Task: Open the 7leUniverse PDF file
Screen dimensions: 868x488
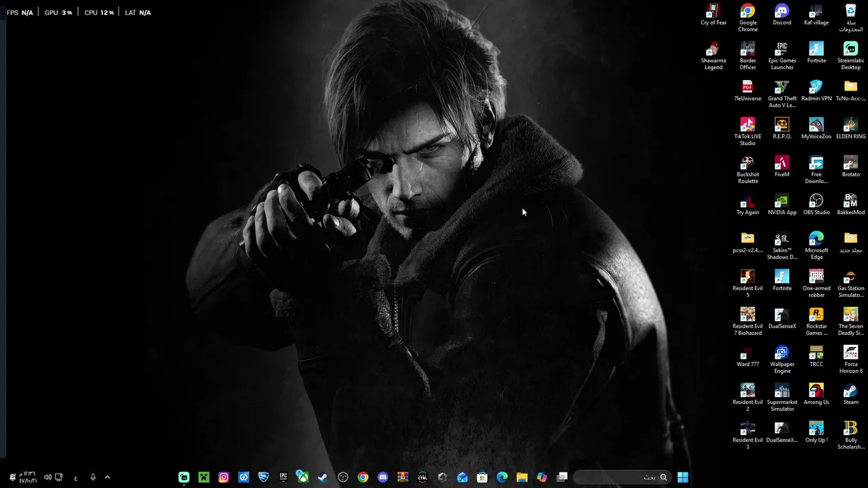Action: pos(747,91)
